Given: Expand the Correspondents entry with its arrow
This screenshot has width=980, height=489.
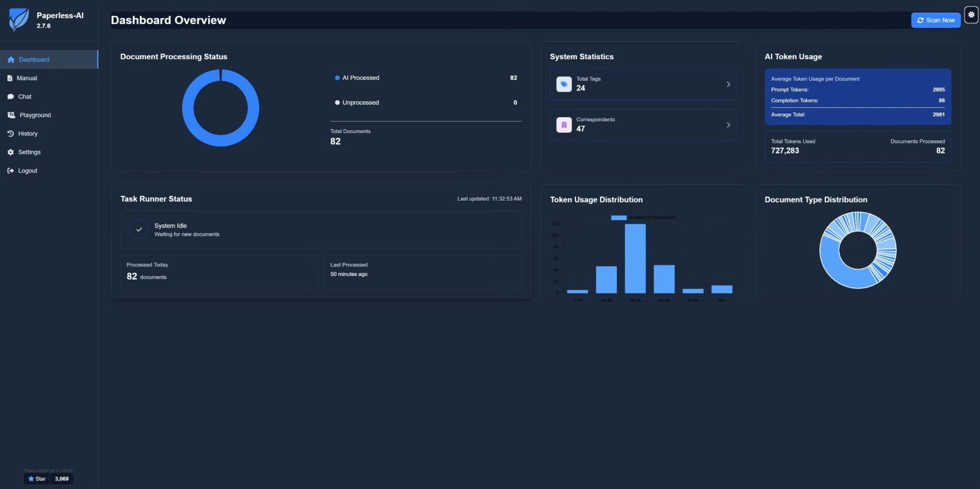Looking at the screenshot, I should tap(729, 124).
